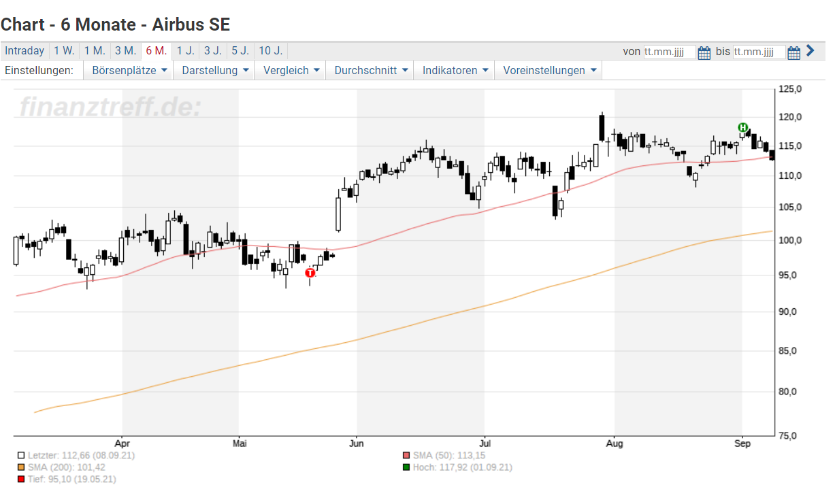
Task: Click the green Hoch legend swatch
Action: pyautogui.click(x=406, y=467)
